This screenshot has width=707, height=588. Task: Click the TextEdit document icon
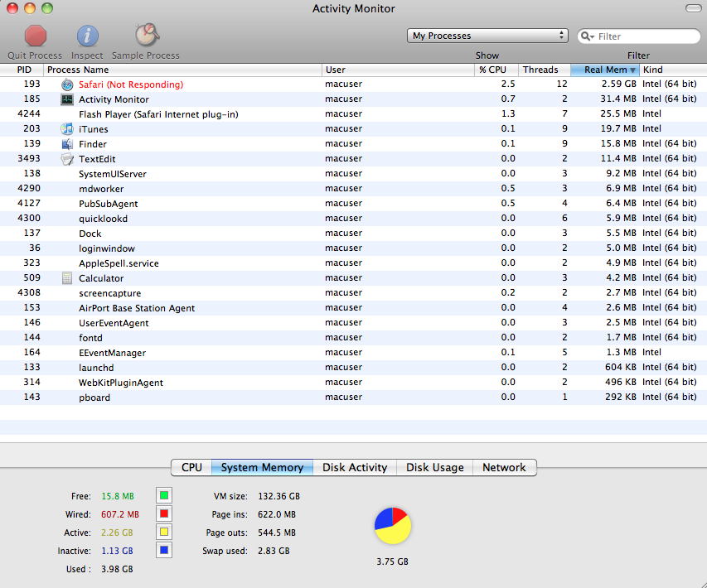pos(67,159)
